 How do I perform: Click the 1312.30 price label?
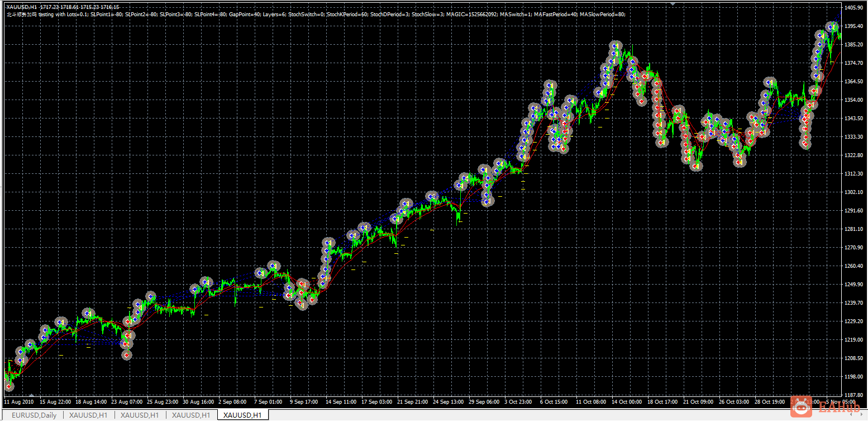point(855,174)
